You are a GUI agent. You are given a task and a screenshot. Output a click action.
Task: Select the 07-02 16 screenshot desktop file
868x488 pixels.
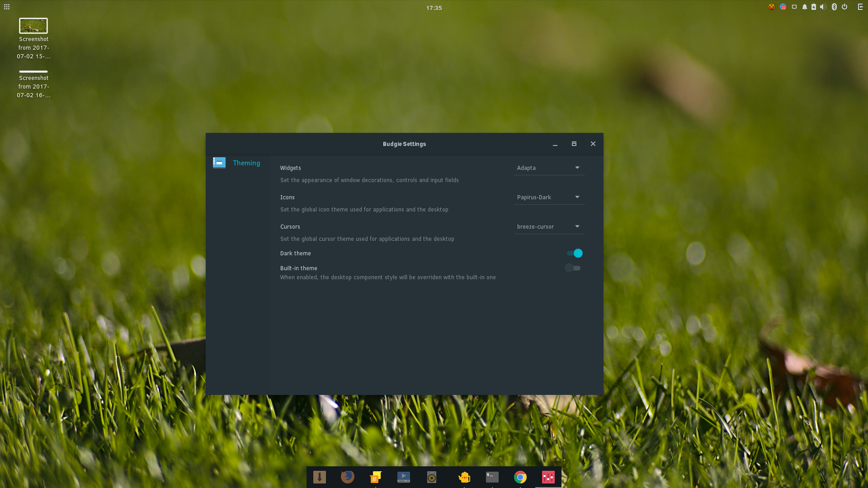point(33,84)
